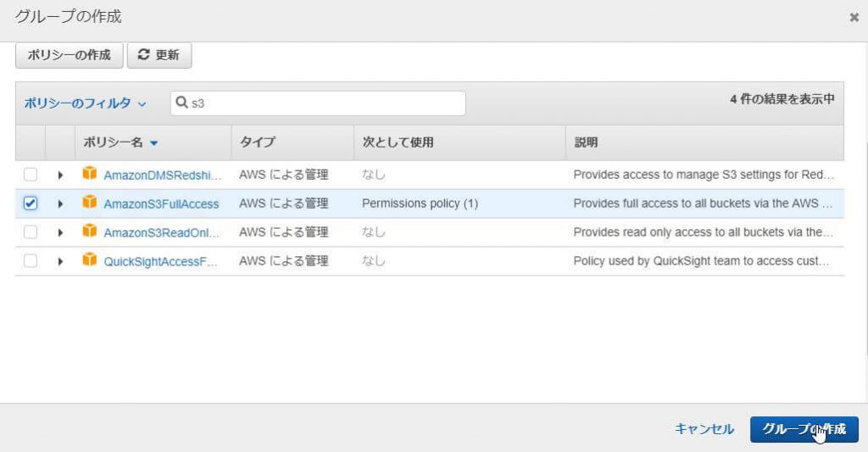Click the policy icon for AmazonDMSRedshi… row
868x452 pixels.
click(x=90, y=173)
